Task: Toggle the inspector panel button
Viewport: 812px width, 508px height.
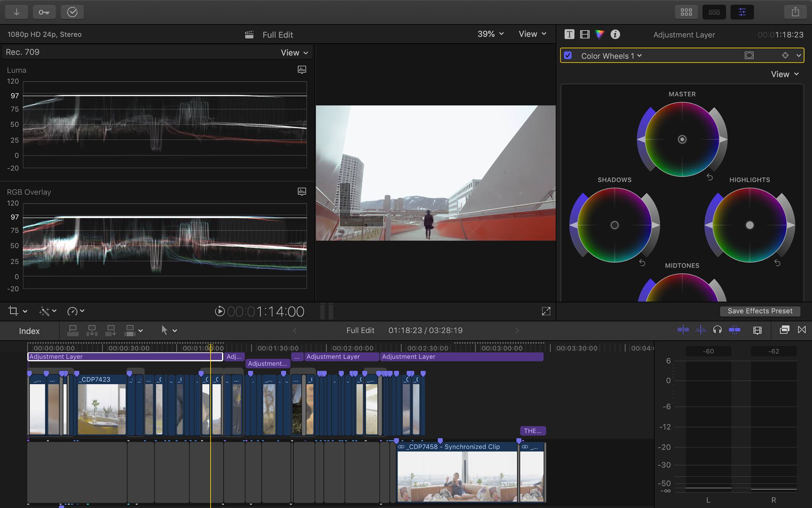Action: point(742,12)
